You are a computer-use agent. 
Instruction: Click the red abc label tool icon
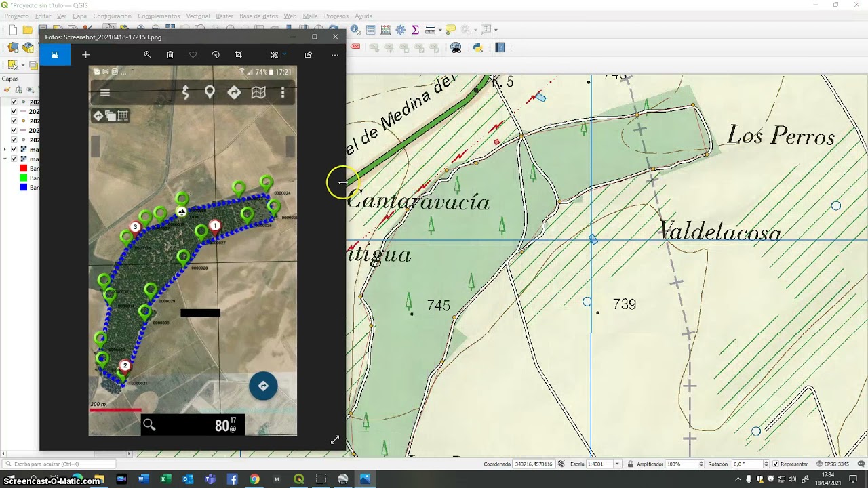(355, 47)
